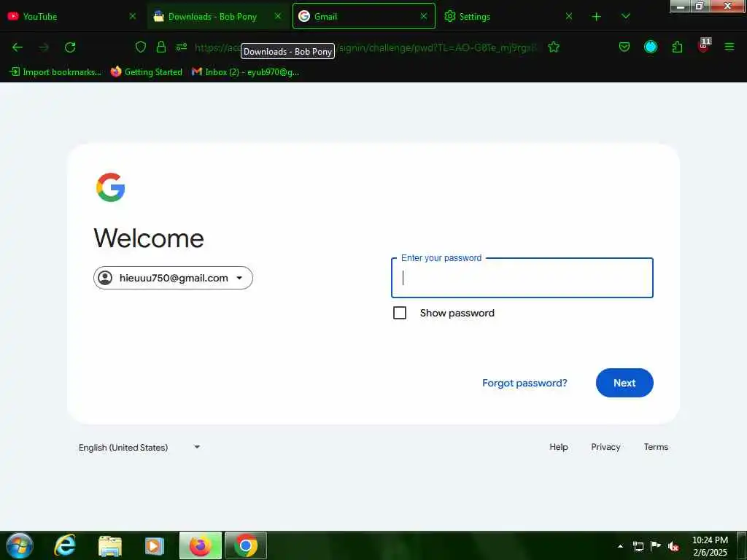Viewport: 747px width, 560px height.
Task: Close the Downloads - Bob Pony tab
Action: (x=278, y=16)
